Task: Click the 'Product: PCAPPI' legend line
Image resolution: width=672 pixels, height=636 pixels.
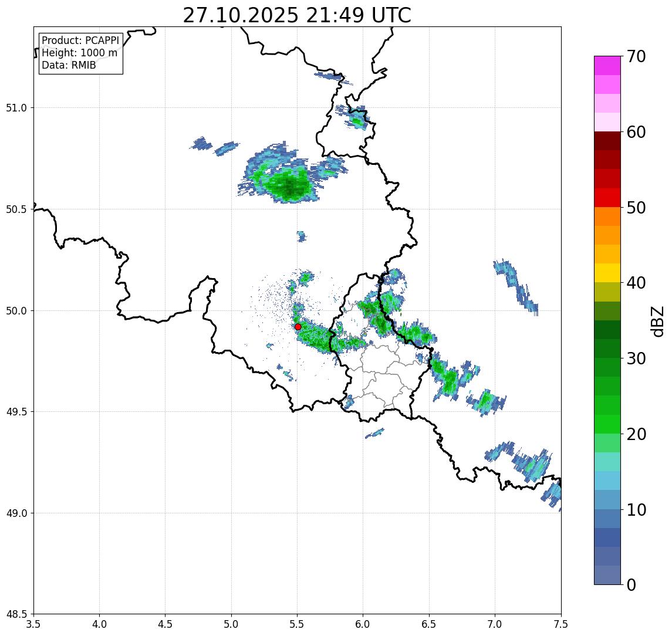Action: (x=80, y=40)
